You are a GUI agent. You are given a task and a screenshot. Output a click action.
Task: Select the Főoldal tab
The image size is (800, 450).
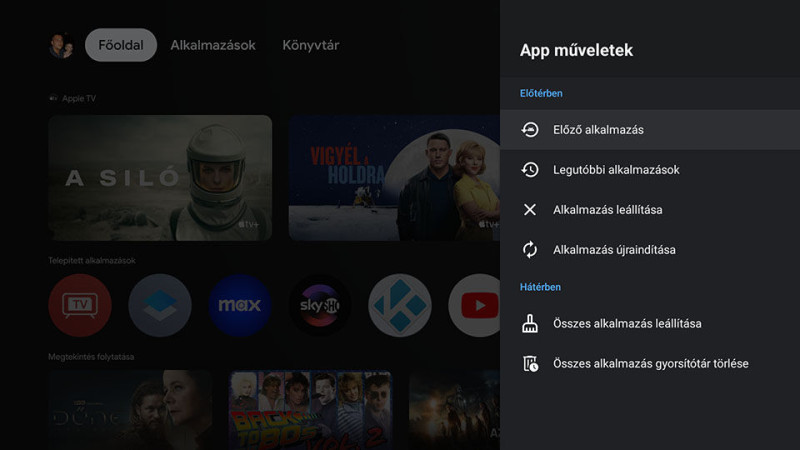pos(121,45)
